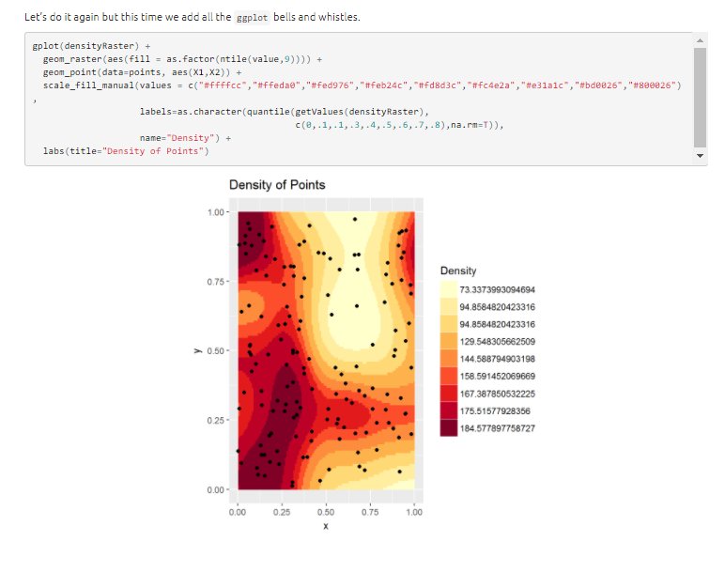This screenshot has width=725, height=588.
Task: Click the x-axis tick label 0.25
Action: coord(282,512)
